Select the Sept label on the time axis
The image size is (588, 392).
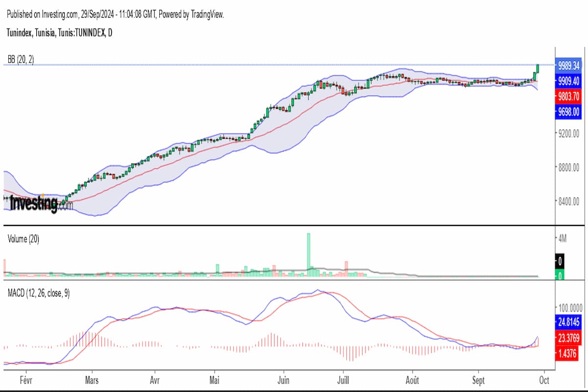[479, 380]
